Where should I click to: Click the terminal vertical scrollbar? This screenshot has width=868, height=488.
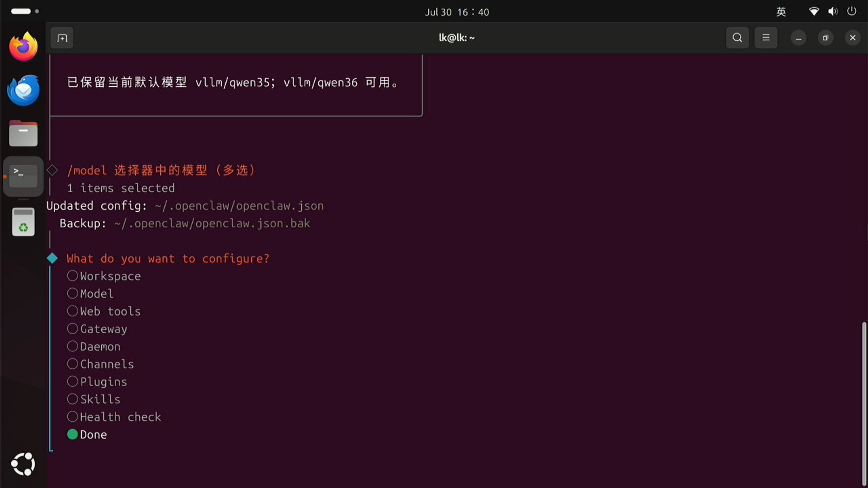(x=864, y=403)
